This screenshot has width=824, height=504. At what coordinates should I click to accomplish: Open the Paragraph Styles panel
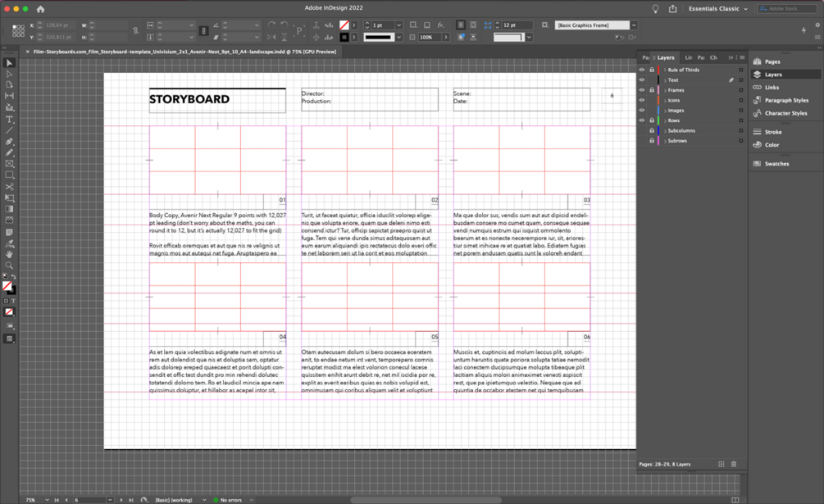pos(785,100)
